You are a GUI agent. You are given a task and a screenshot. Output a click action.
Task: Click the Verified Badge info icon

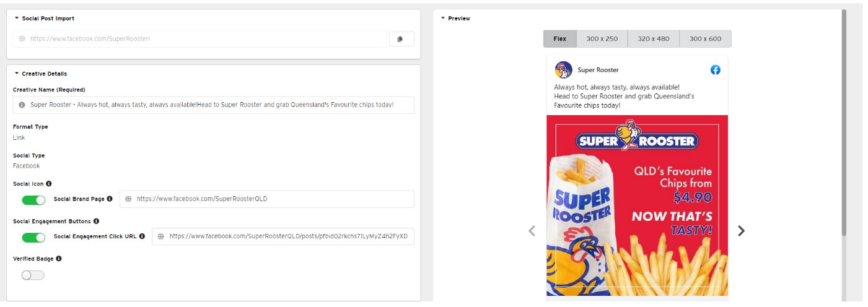[x=58, y=259]
